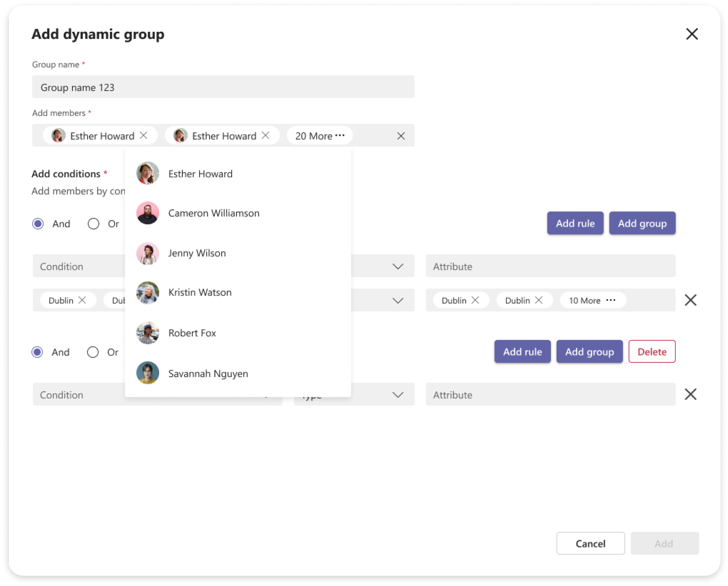Select second group's Or radio button
The width and height of the screenshot is (728, 586).
(93, 352)
